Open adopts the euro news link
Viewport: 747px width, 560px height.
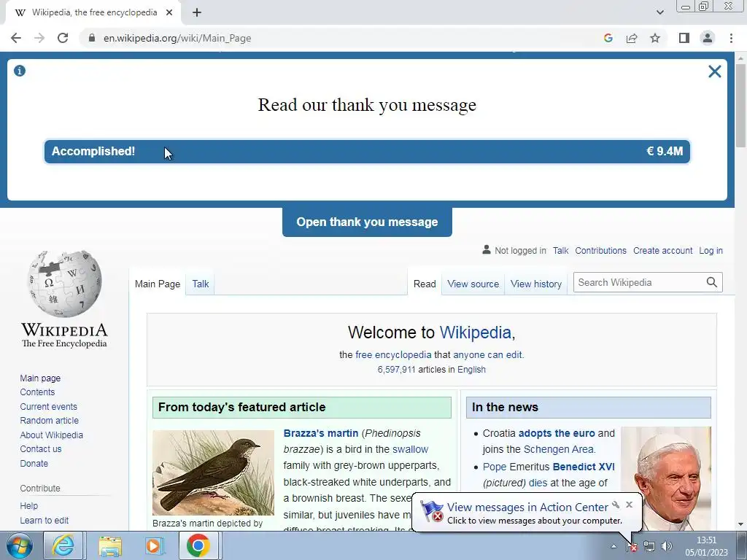point(557,433)
